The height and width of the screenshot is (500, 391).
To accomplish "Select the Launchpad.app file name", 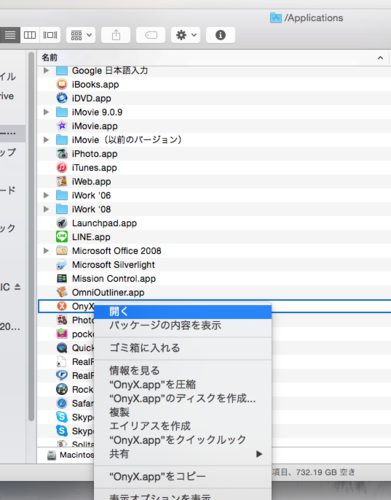I will (104, 223).
